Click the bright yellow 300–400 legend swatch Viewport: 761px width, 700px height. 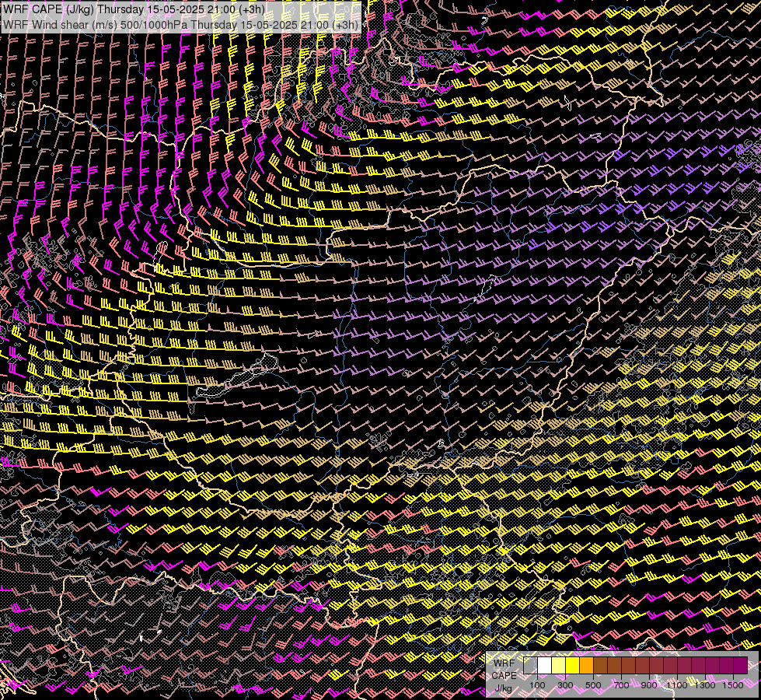tap(573, 665)
